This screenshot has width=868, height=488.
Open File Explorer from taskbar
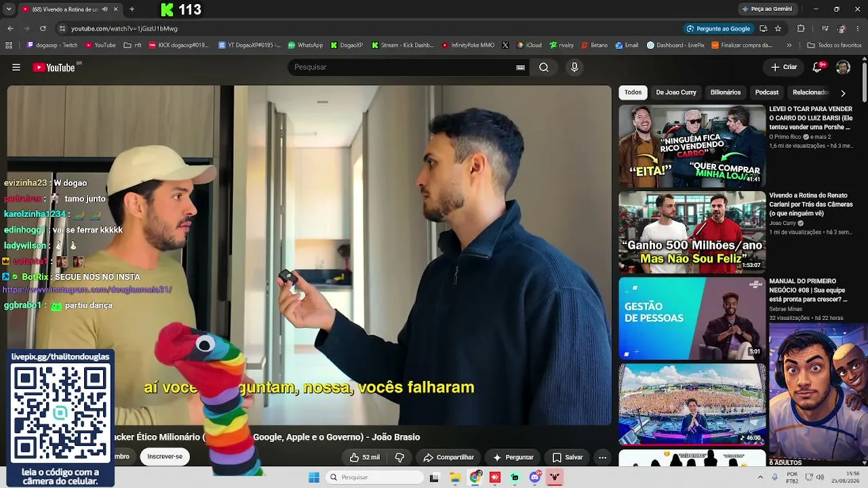tap(455, 477)
